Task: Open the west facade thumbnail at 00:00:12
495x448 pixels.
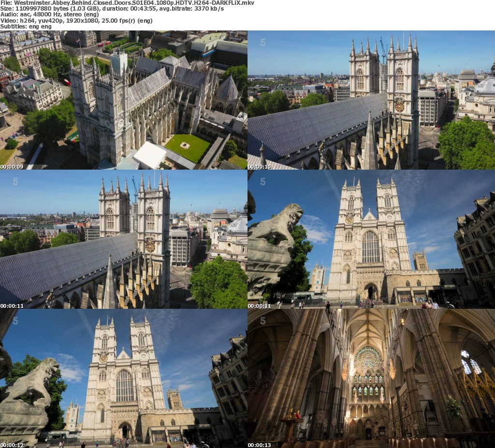Action: [124, 378]
